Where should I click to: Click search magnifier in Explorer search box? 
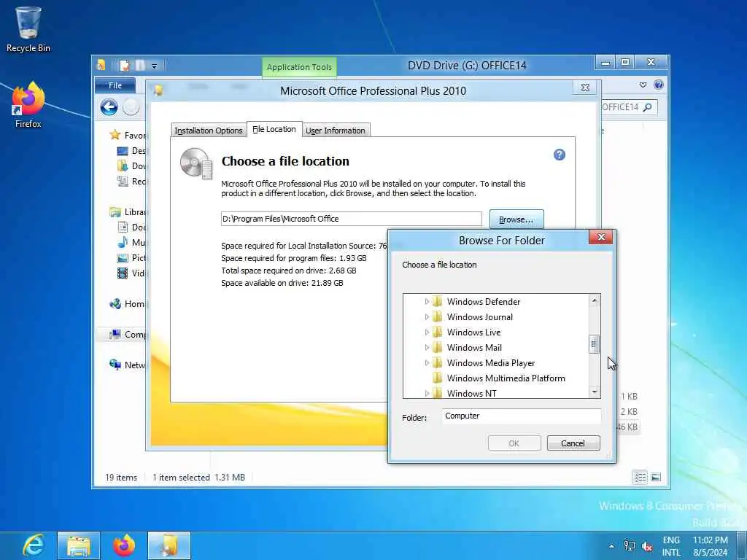[647, 107]
